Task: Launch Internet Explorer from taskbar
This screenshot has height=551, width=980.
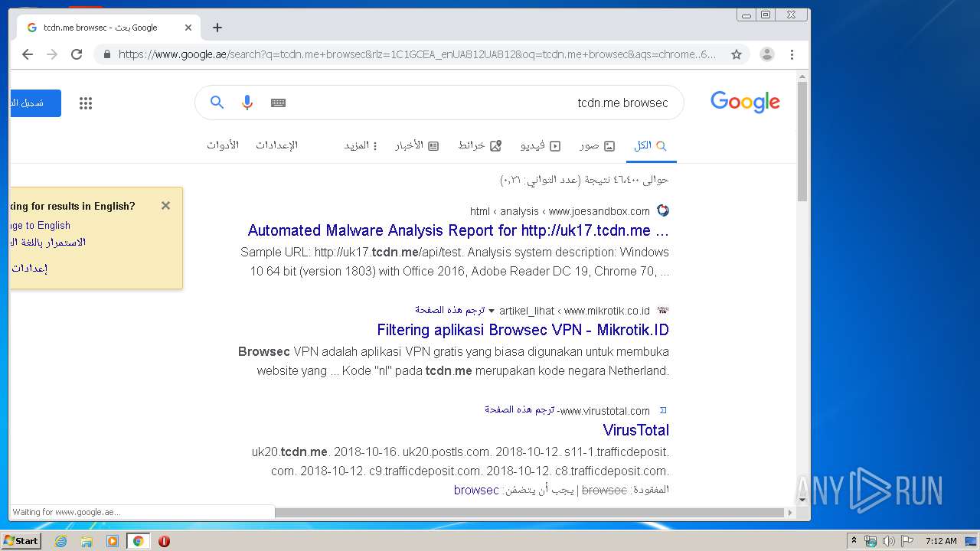Action: 61,541
